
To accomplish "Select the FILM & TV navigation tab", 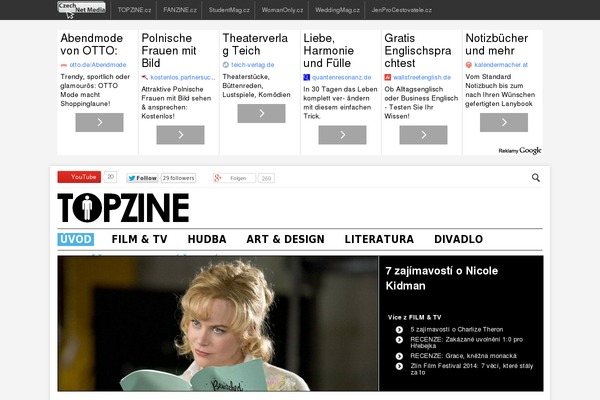I will pyautogui.click(x=140, y=239).
